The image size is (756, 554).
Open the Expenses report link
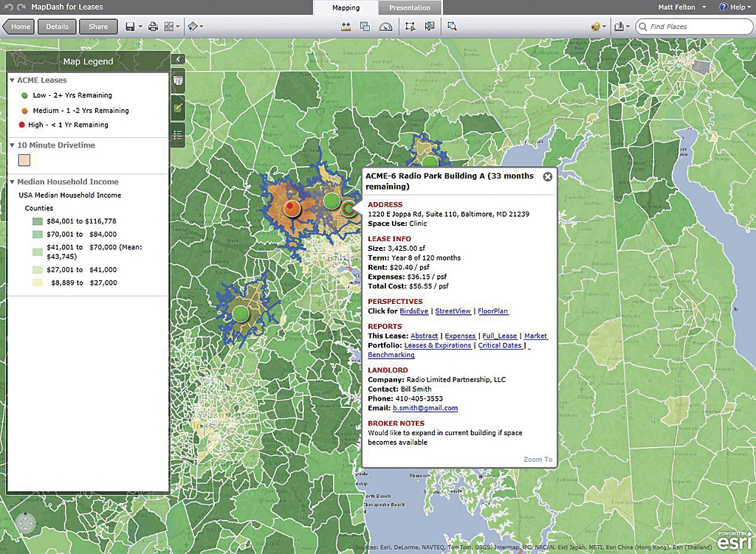coord(460,336)
